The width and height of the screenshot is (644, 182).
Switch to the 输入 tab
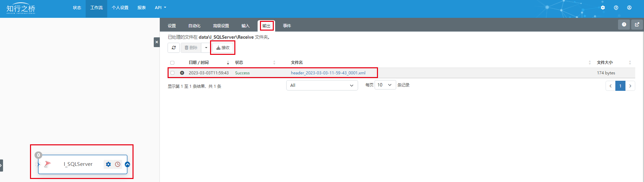[245, 26]
